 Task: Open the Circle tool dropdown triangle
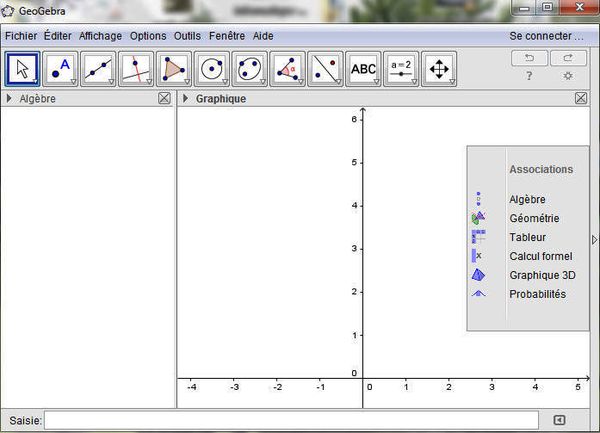(225, 81)
